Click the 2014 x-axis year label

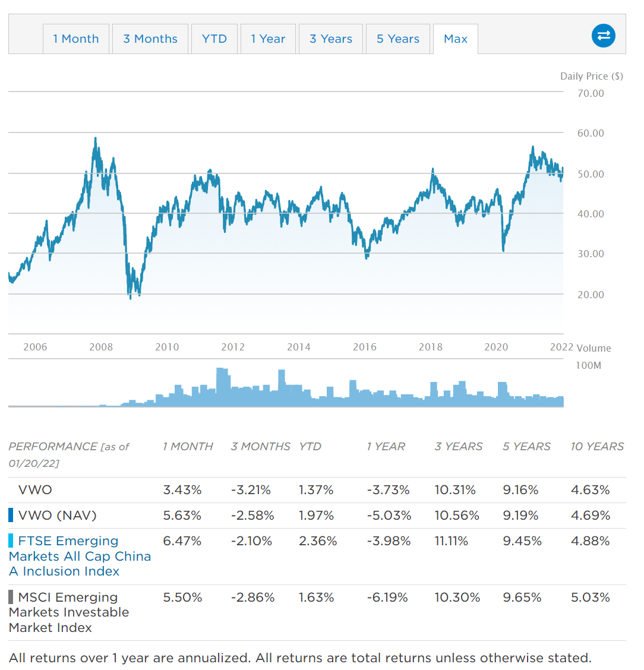click(299, 346)
